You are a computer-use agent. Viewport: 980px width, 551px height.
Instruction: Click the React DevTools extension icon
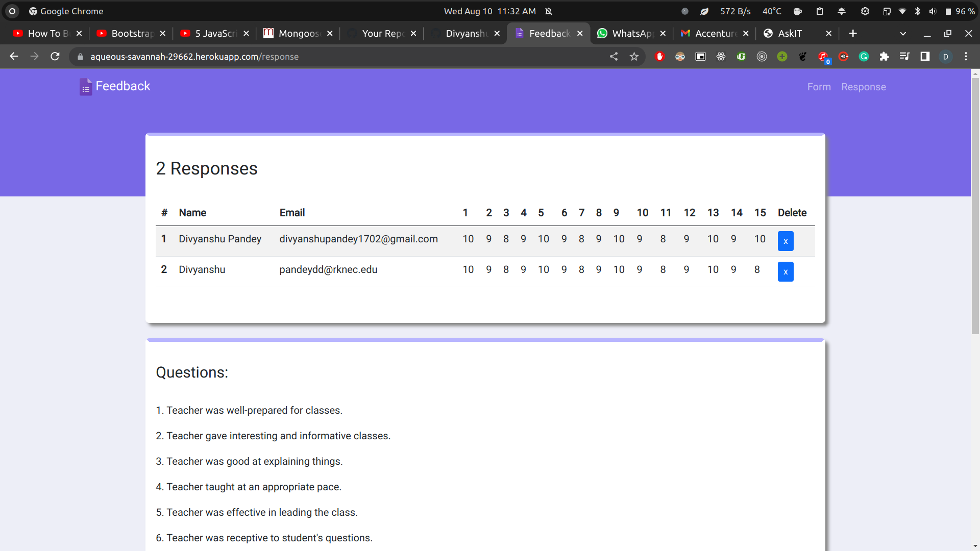tap(721, 57)
